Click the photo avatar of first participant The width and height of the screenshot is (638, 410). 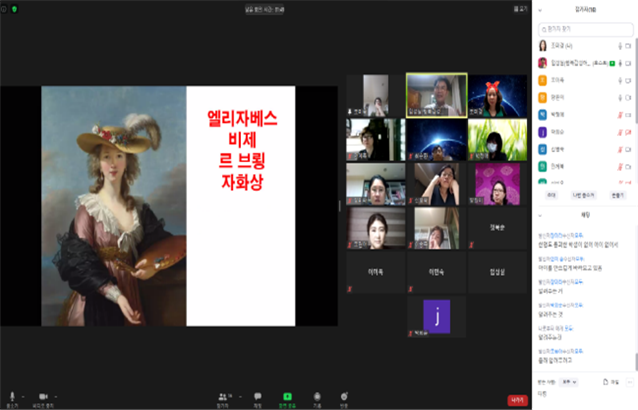(542, 46)
